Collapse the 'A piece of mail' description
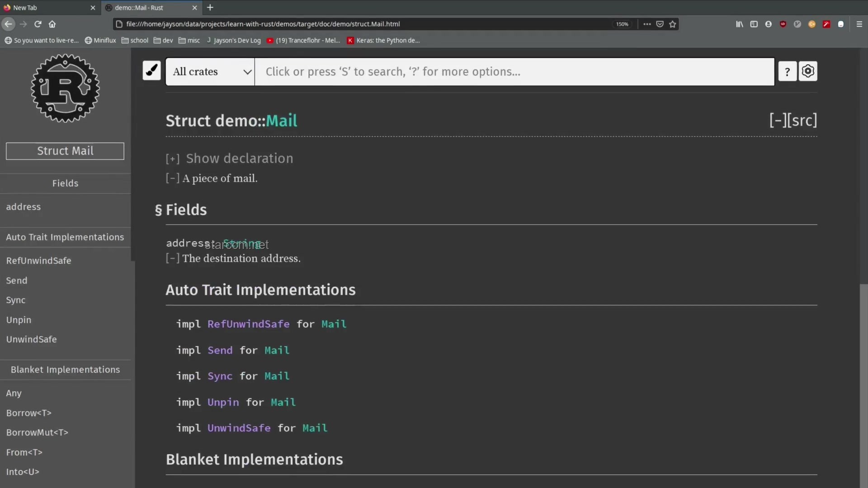The width and height of the screenshot is (868, 488). (172, 178)
